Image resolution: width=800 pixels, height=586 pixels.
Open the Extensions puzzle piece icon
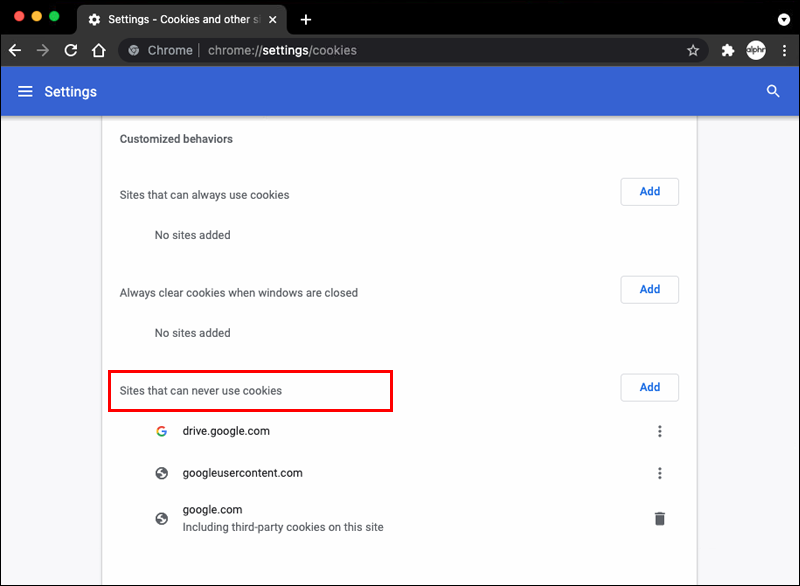728,50
